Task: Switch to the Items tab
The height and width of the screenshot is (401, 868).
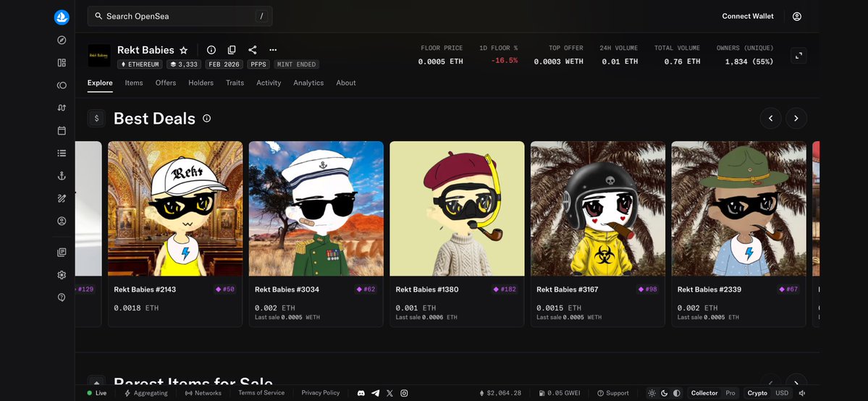Action: point(134,83)
